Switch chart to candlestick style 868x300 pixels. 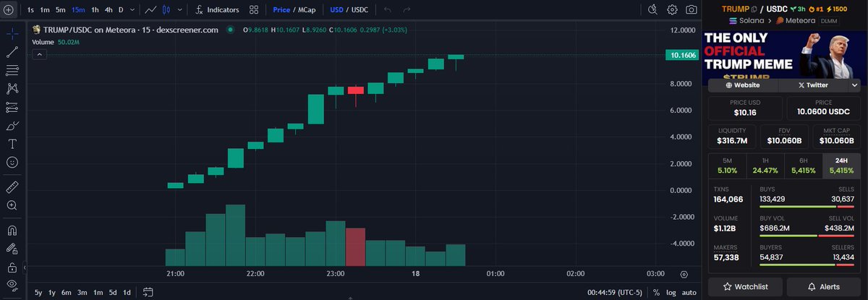[166, 10]
